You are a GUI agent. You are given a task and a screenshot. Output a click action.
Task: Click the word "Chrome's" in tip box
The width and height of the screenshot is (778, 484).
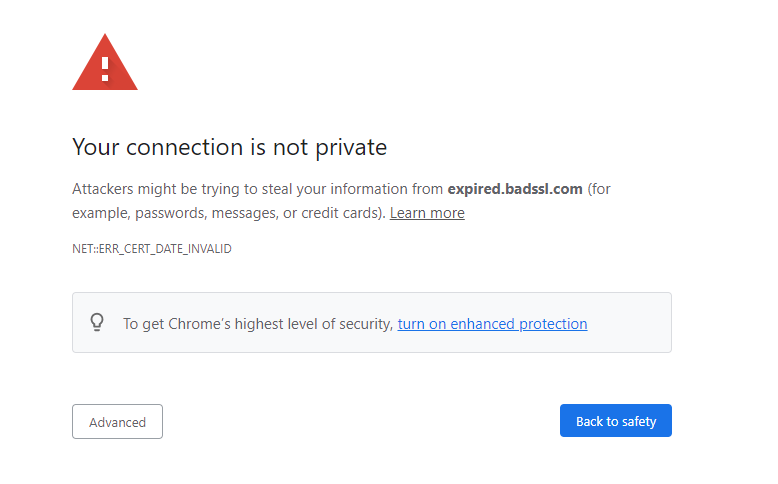[194, 324]
